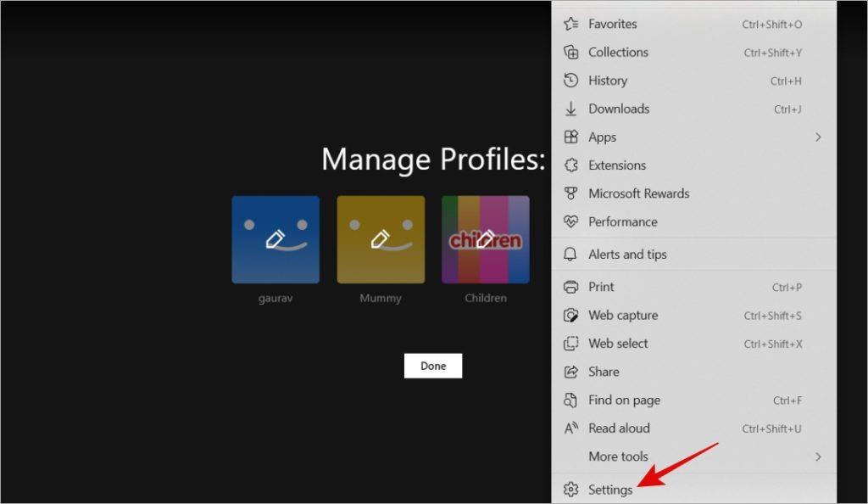Click the Alerts and tips bell icon
868x504 pixels.
tap(570, 255)
